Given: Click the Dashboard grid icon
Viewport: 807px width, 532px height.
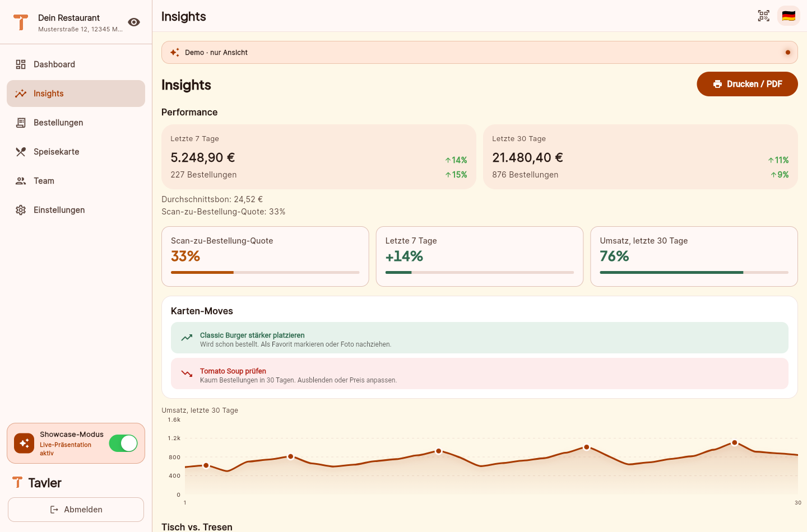Looking at the screenshot, I should [21, 64].
